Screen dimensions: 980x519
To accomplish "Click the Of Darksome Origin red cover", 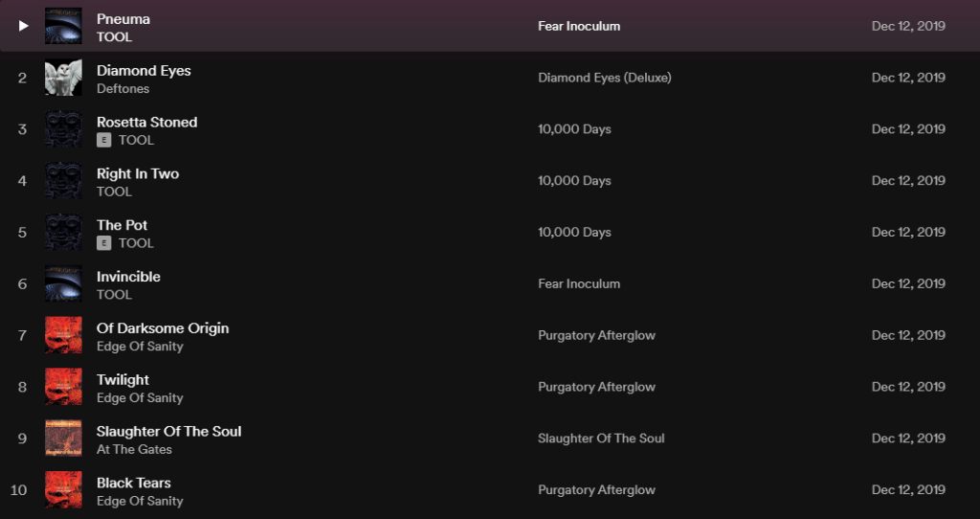I will click(x=63, y=335).
